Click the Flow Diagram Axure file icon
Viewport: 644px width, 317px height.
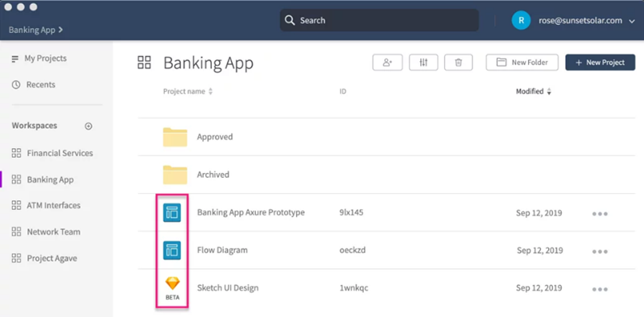point(172,250)
